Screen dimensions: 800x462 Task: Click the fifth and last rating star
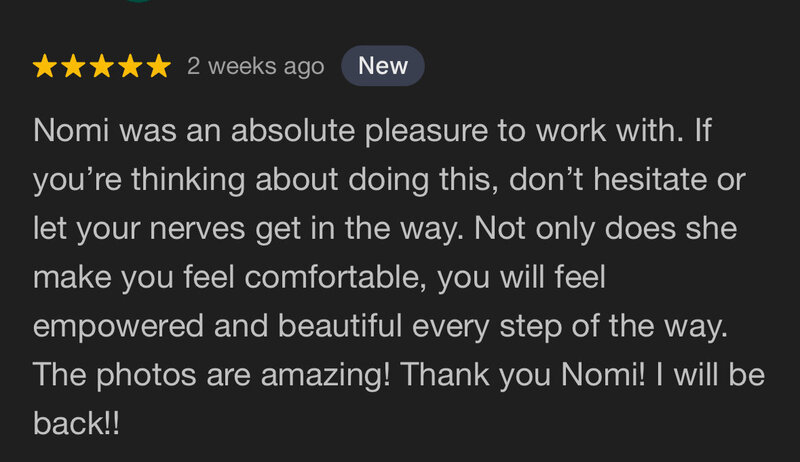159,66
